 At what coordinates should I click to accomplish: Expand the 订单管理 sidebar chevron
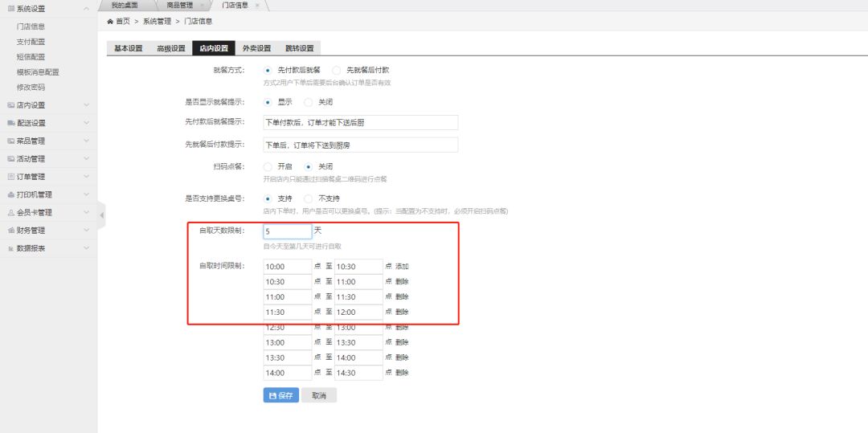86,177
